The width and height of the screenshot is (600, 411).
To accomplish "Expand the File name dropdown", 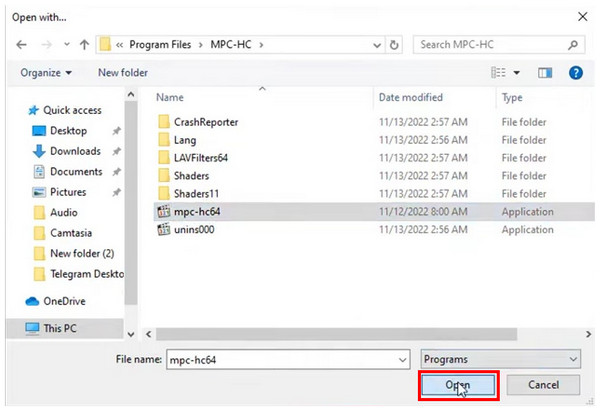I will point(402,360).
